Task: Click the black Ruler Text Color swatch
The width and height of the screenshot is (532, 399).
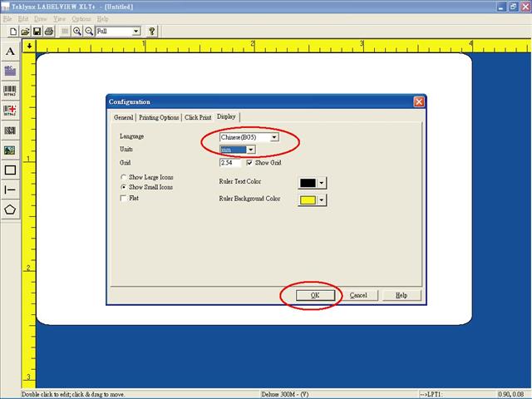Action: (x=308, y=183)
